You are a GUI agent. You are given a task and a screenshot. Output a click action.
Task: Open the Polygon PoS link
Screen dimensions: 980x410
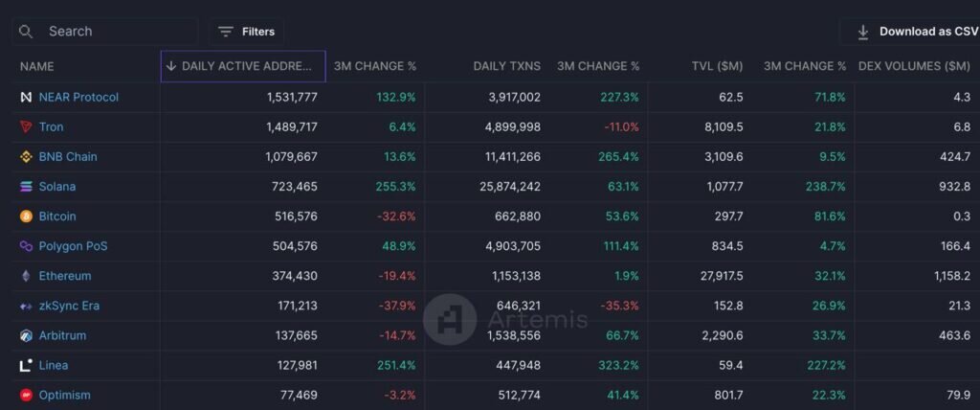point(73,246)
